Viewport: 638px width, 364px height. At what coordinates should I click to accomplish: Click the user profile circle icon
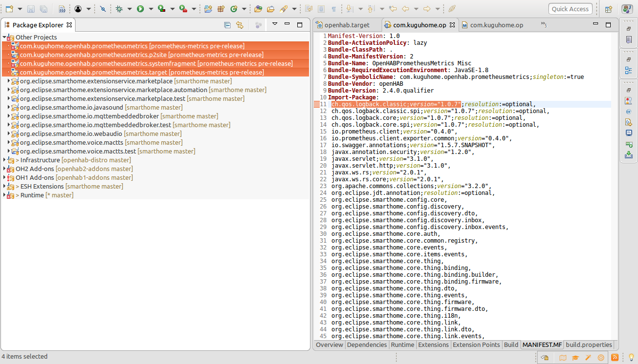78,9
